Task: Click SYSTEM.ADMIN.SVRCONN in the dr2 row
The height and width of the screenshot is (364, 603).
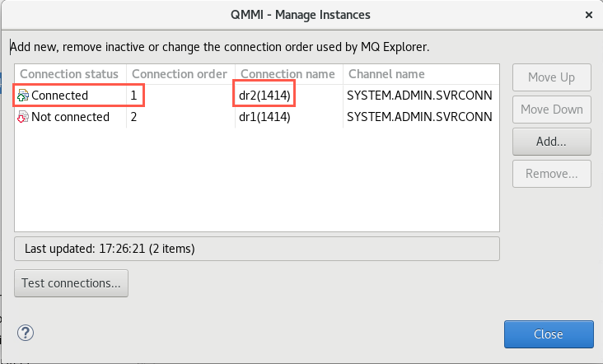Action: (419, 96)
